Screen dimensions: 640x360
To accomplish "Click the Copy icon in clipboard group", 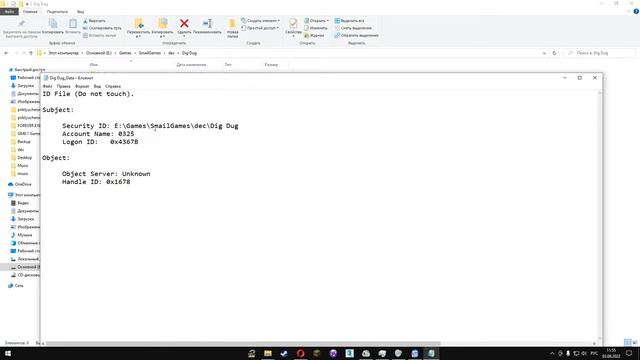I will pyautogui.click(x=53, y=24).
